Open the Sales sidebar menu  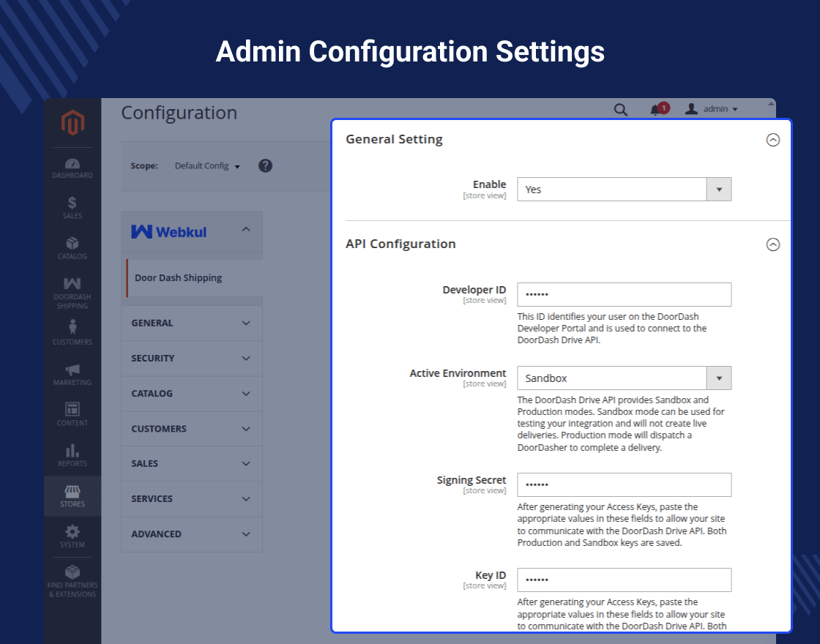click(72, 208)
